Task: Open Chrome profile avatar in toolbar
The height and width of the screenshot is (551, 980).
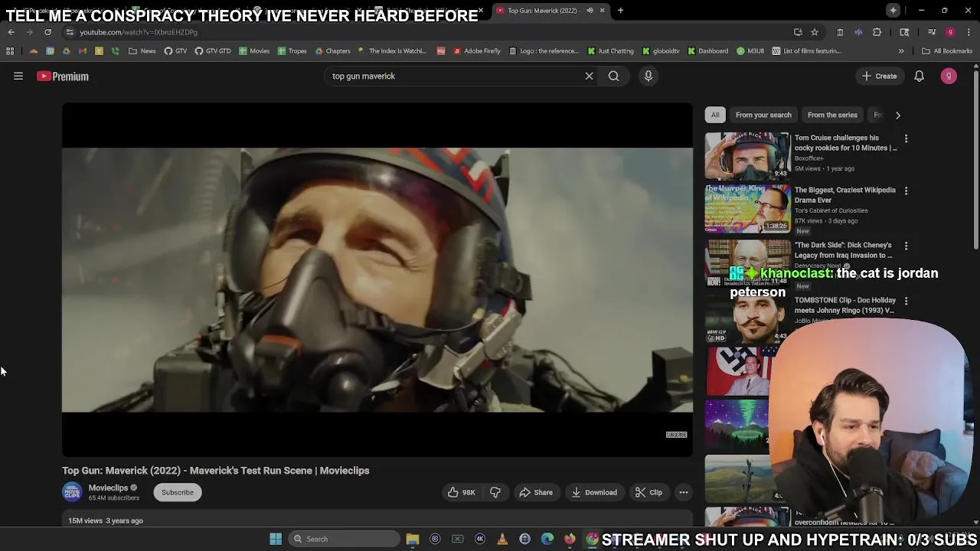Action: click(x=950, y=32)
